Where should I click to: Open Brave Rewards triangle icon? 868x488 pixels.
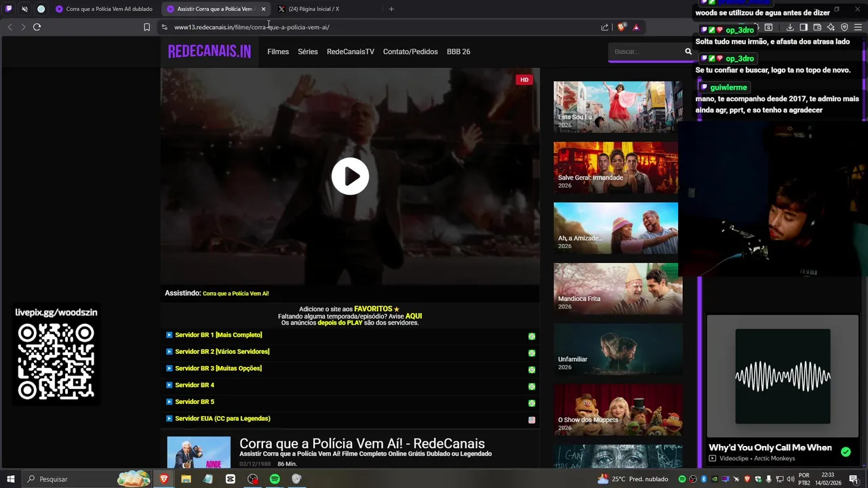click(x=636, y=27)
